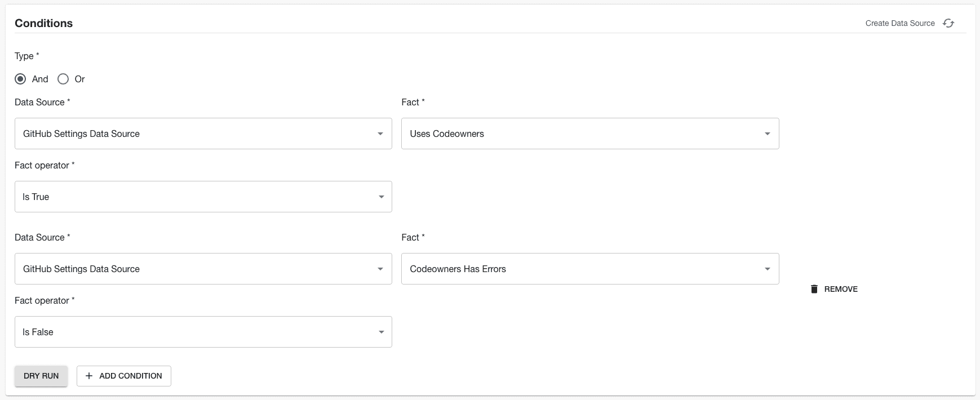The width and height of the screenshot is (980, 400).
Task: Open the Uses Codeowners fact dropdown
Action: point(590,134)
